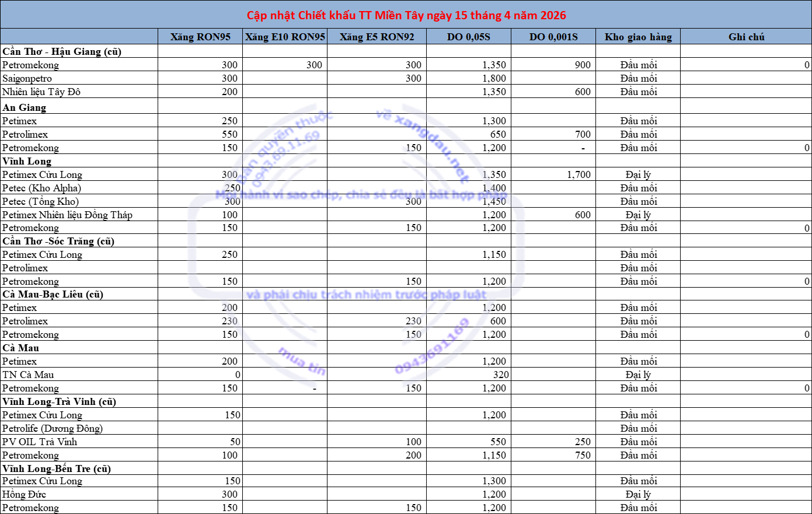Select the Nhiên liệu Tây Đô cell

(x=41, y=92)
